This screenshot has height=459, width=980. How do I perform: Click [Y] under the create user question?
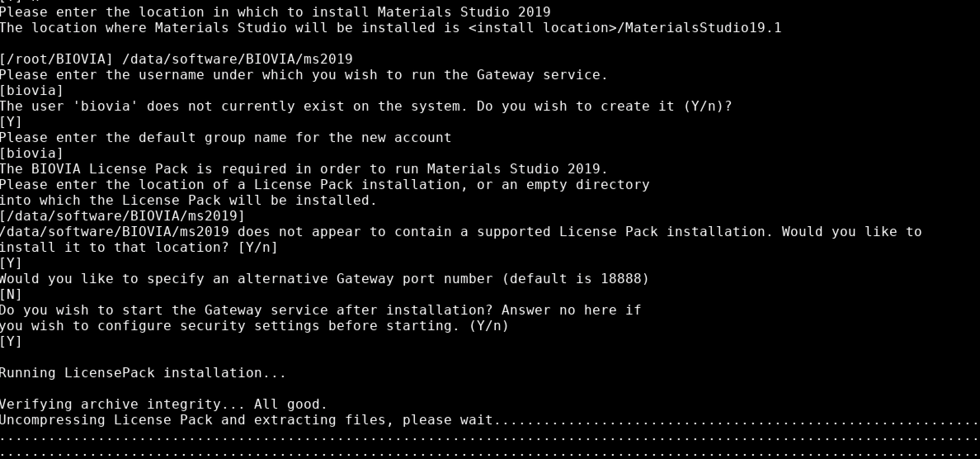tap(11, 122)
